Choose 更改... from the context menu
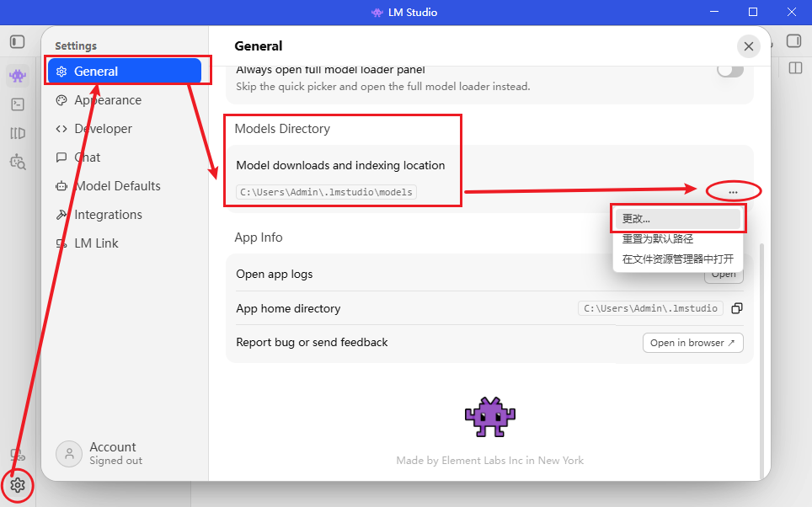This screenshot has height=507, width=812. (678, 218)
